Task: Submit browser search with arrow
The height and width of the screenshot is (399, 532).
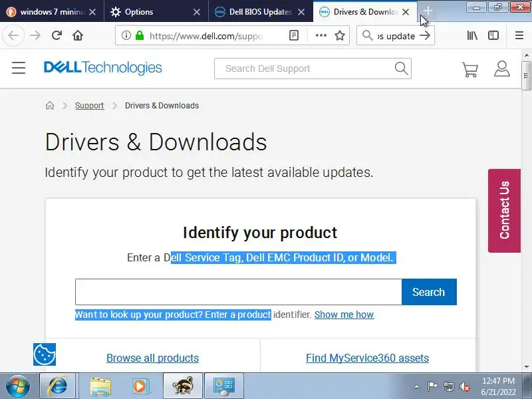Action: tap(425, 36)
